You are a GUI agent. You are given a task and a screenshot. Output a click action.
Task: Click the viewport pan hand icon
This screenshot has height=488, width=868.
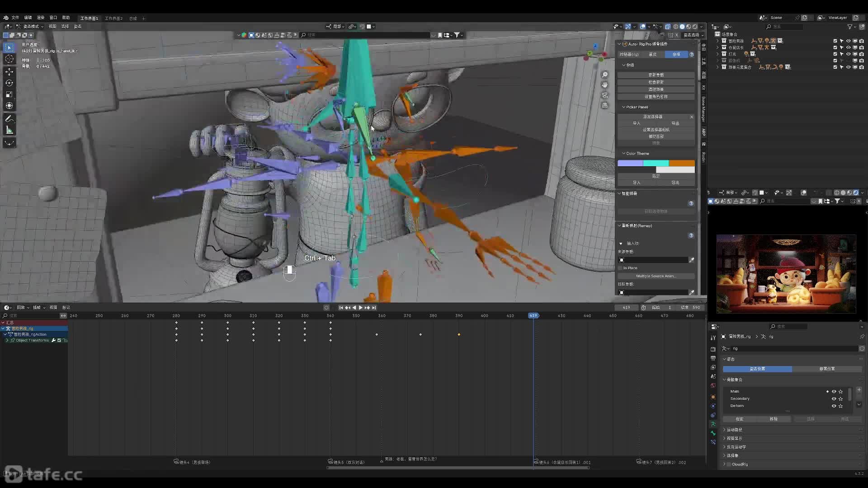(x=605, y=85)
